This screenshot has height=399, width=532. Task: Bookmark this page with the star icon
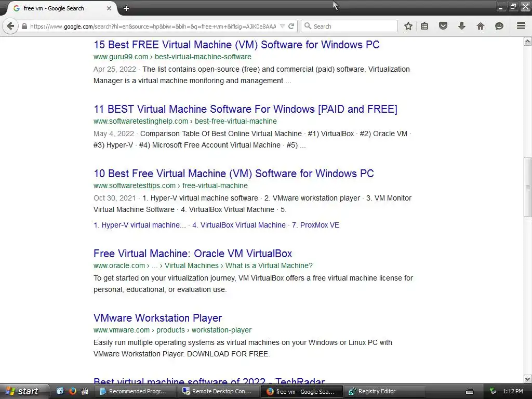coord(408,26)
